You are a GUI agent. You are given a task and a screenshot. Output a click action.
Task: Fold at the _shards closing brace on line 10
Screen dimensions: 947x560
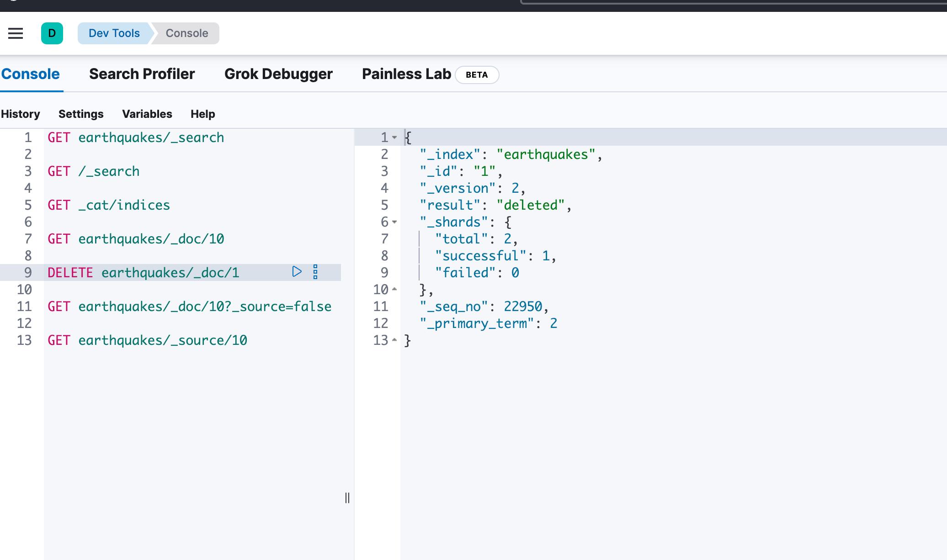coord(394,289)
